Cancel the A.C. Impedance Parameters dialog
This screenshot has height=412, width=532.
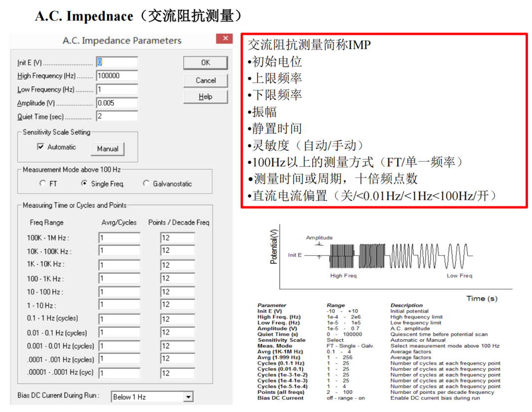(x=205, y=80)
